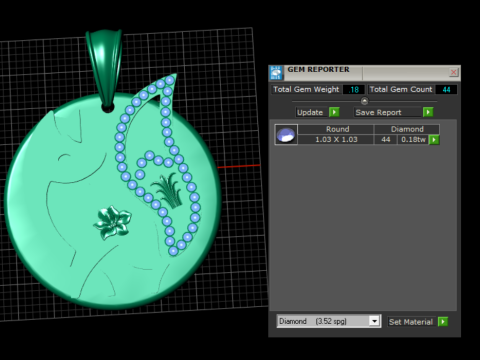Click green arrow beside 0.18tw
The height and width of the screenshot is (360, 480).
(434, 140)
